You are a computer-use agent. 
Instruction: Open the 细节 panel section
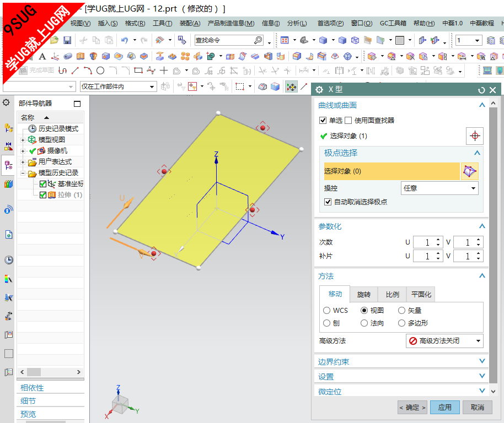[x=28, y=401]
